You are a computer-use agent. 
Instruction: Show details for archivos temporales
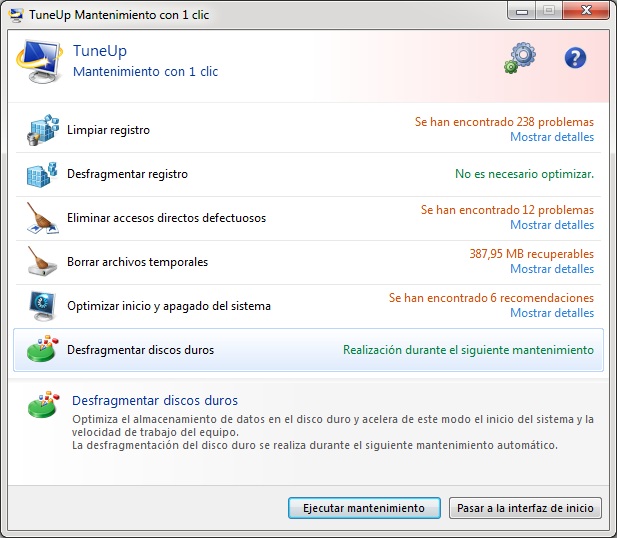pos(552,269)
